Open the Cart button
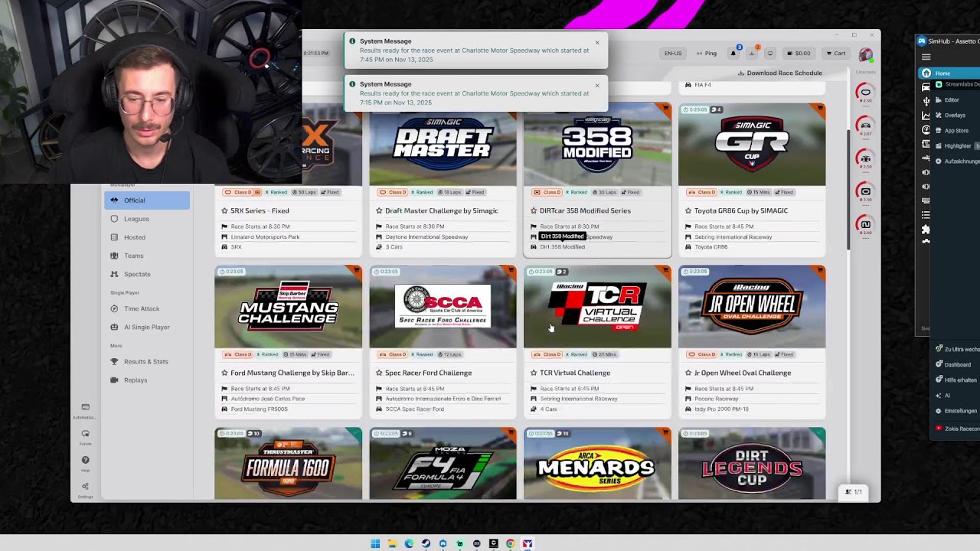The height and width of the screenshot is (551, 980). tap(835, 54)
